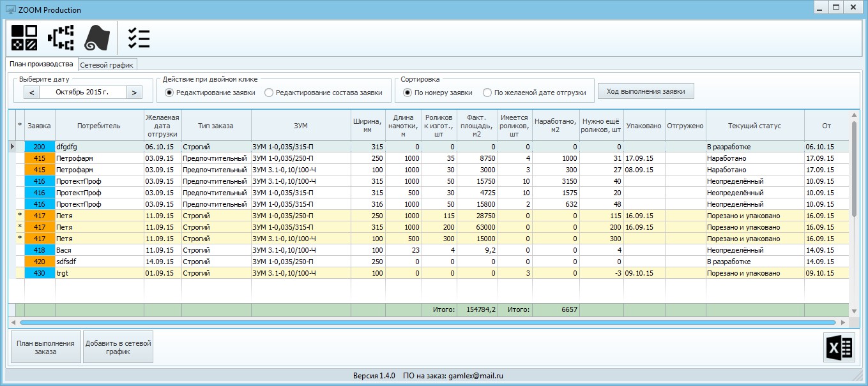Choose 'Редактирование состава заявки' radio option
This screenshot has width=868, height=386.
tap(269, 93)
